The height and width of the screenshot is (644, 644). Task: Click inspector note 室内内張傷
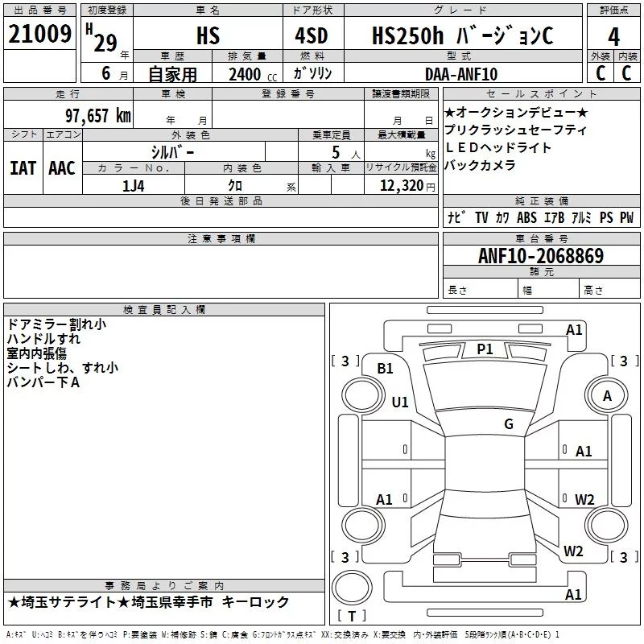point(36,353)
